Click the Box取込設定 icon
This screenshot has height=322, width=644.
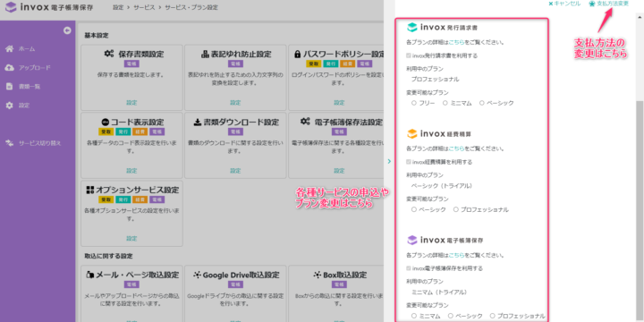317,275
